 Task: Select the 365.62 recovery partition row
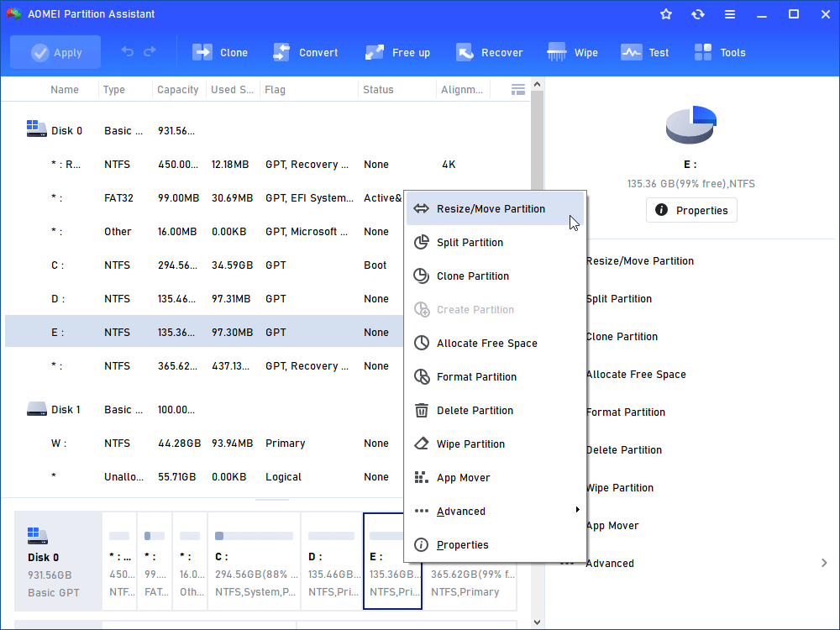(203, 366)
